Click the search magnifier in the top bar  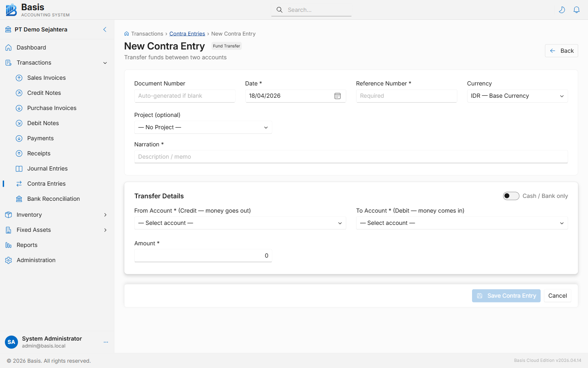tap(279, 9)
